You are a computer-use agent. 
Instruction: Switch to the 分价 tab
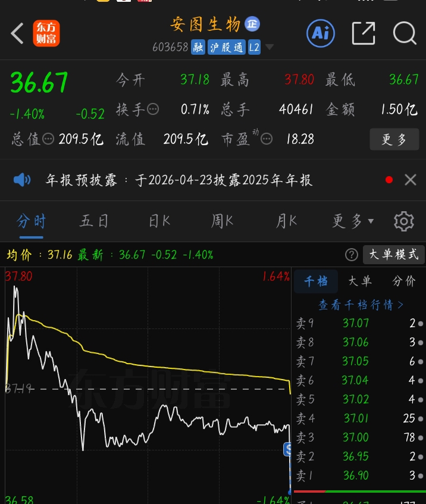(404, 281)
